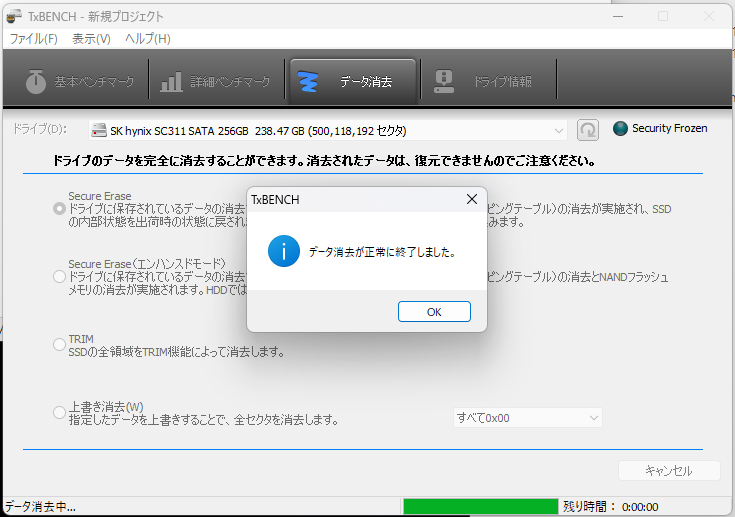Click the stopwatch icon for 基本ベンチマーク

pos(36,81)
